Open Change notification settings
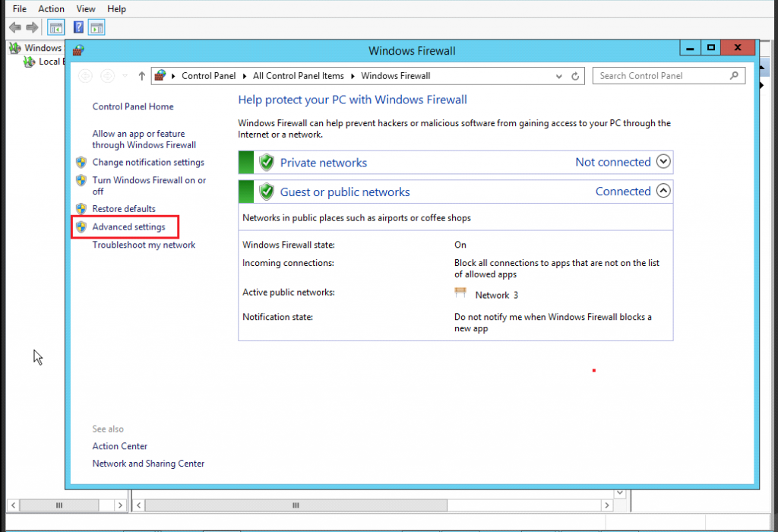The image size is (778, 532). tap(148, 163)
